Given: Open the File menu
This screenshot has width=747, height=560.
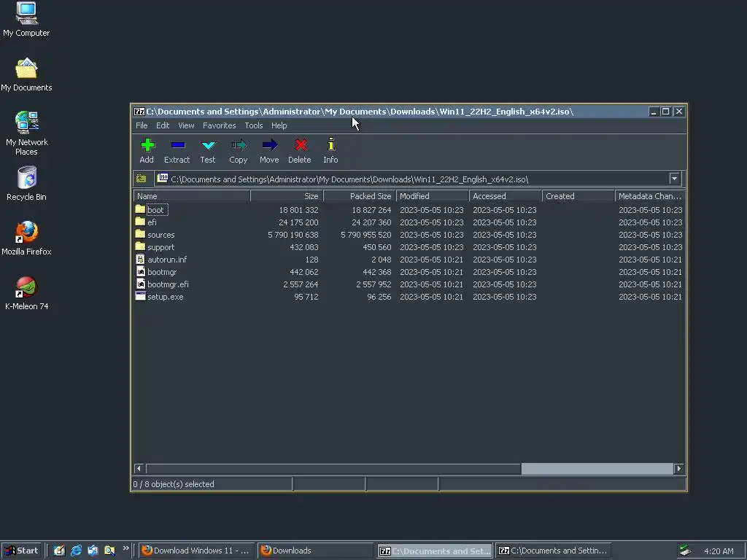Looking at the screenshot, I should pyautogui.click(x=142, y=125).
